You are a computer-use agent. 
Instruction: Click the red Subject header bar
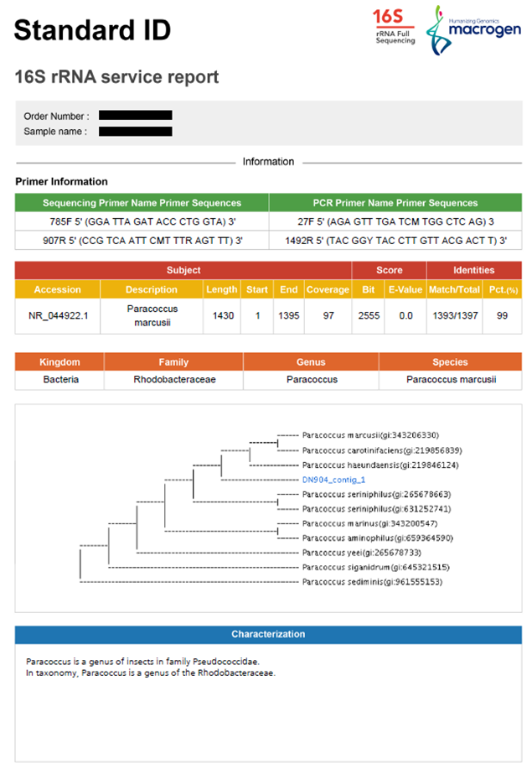(x=183, y=270)
